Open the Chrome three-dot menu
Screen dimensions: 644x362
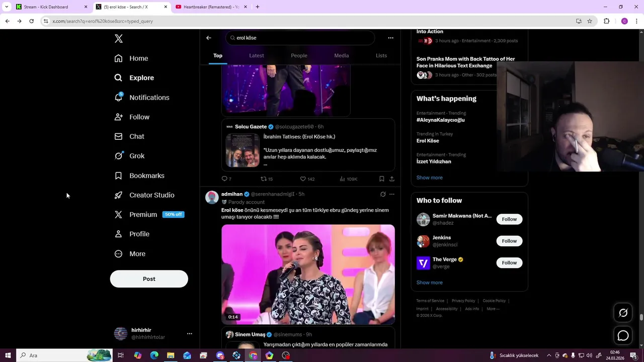tap(637, 21)
